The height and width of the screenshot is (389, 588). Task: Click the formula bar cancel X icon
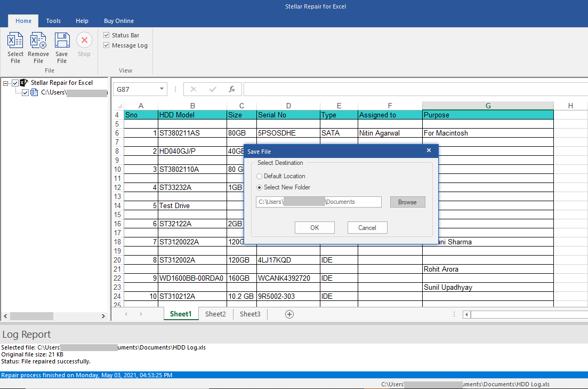coord(194,89)
